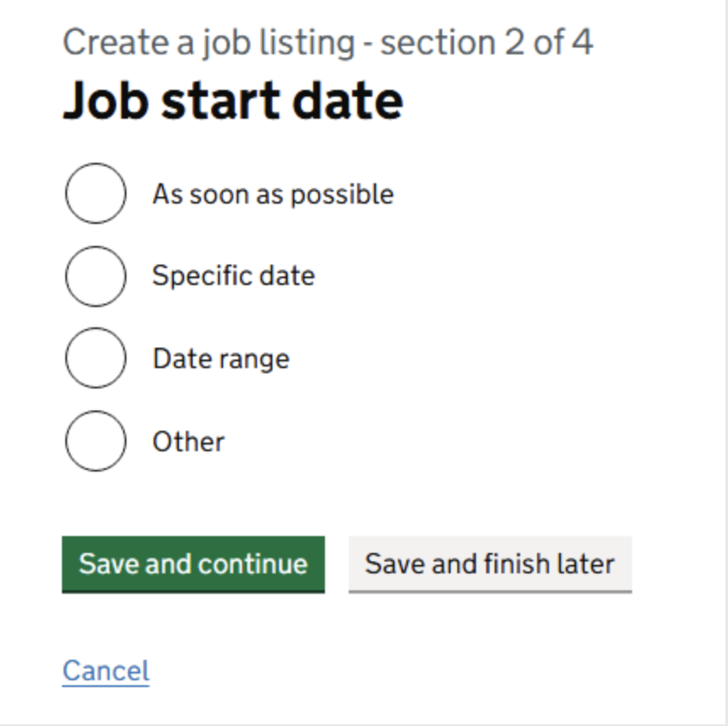Click the 'Other' label text
Screen dimensions: 728x726
point(188,441)
